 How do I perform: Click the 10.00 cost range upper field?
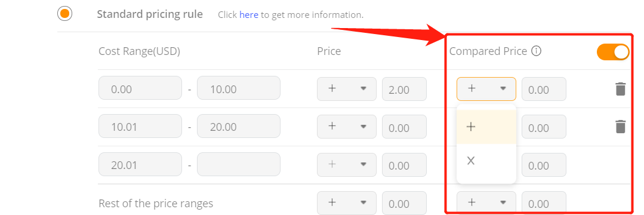(239, 88)
